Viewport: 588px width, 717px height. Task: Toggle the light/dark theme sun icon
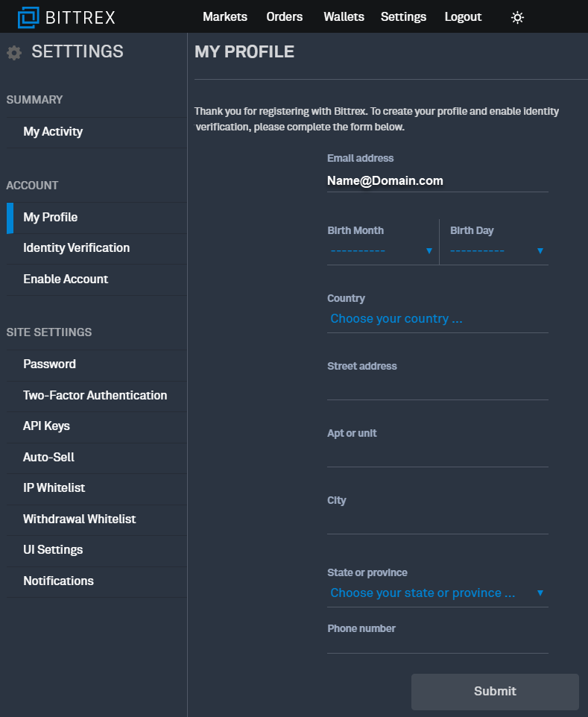[x=517, y=17]
